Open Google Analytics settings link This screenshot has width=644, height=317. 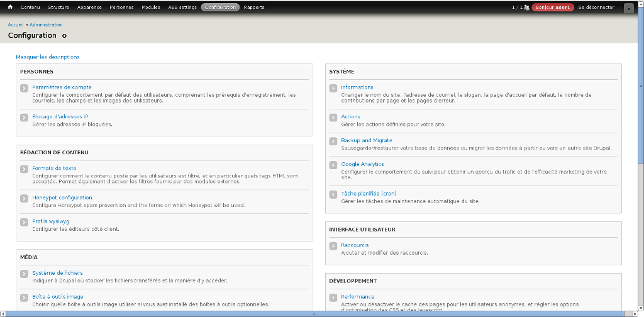362,164
